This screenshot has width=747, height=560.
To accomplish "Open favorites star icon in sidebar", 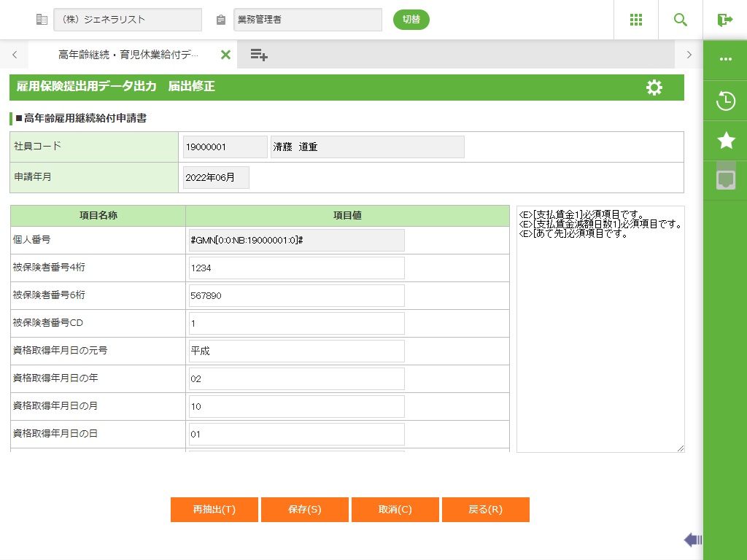I will point(725,140).
